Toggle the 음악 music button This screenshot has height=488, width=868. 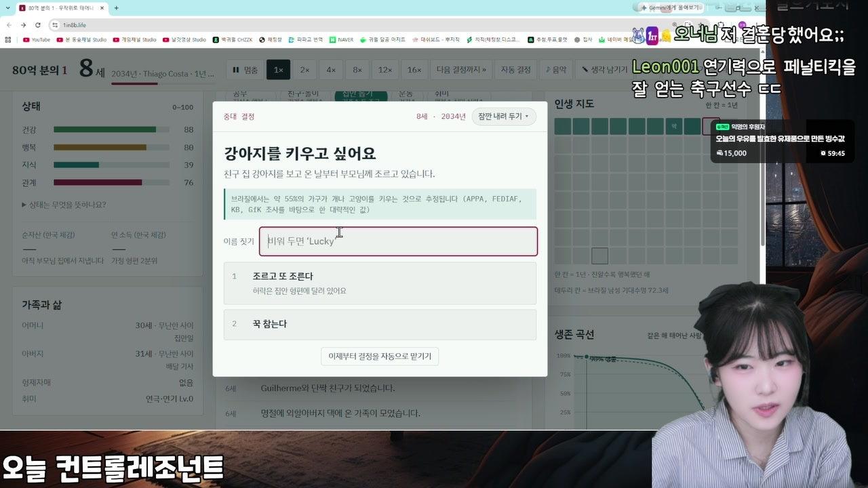coord(556,70)
